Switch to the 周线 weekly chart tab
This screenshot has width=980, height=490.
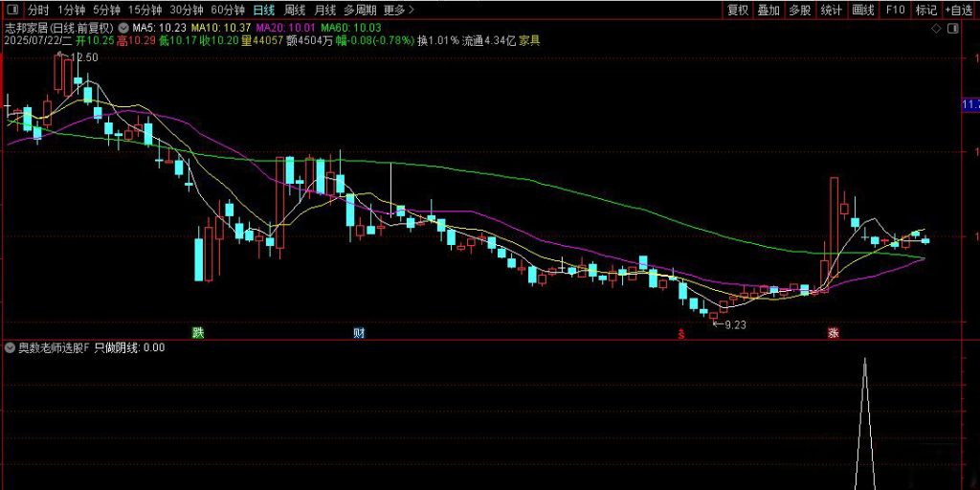[295, 11]
